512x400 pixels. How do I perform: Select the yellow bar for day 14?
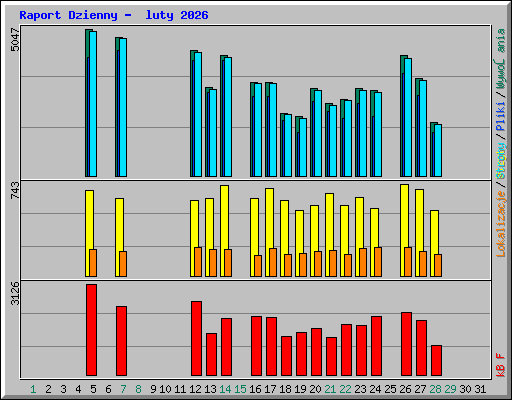coord(224,231)
